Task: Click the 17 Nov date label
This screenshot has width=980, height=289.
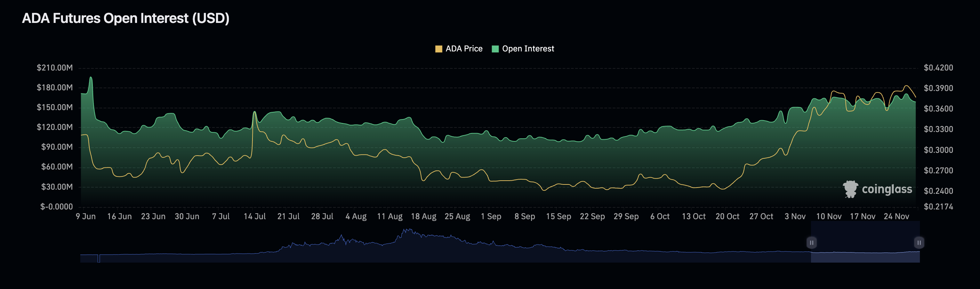Action: (863, 216)
